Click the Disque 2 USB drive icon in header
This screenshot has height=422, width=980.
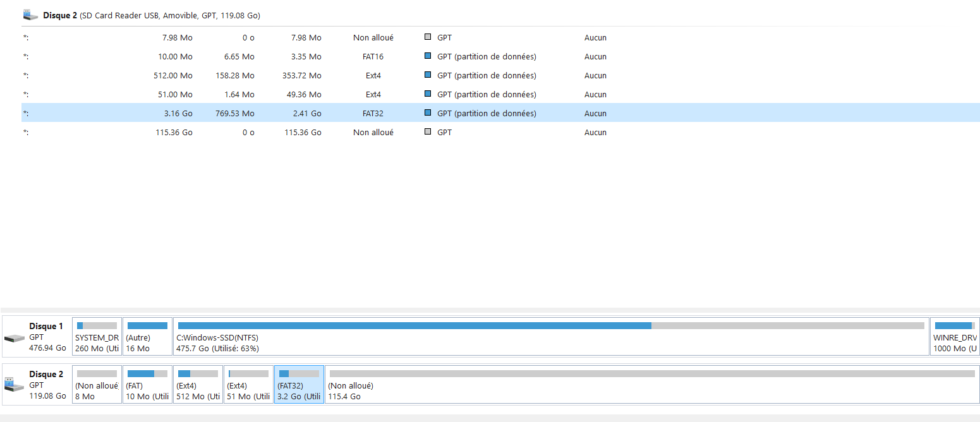(x=30, y=15)
